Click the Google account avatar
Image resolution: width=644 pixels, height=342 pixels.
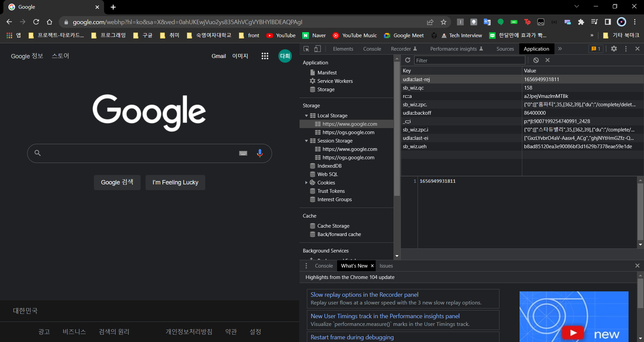[285, 56]
